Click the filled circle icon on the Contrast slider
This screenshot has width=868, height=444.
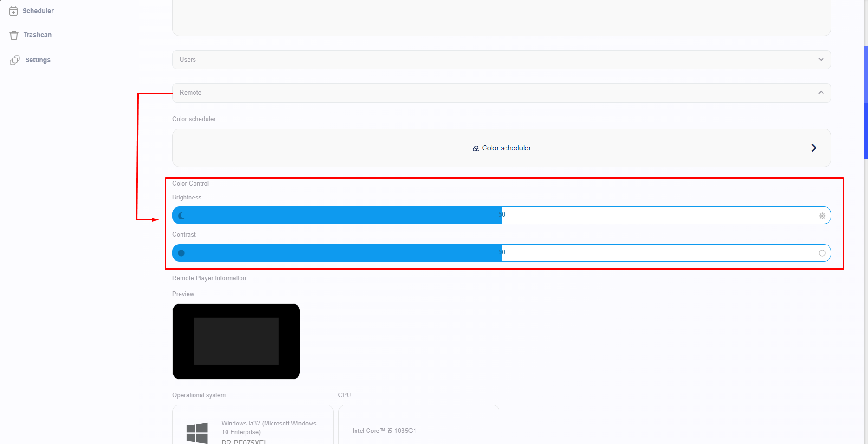point(181,253)
